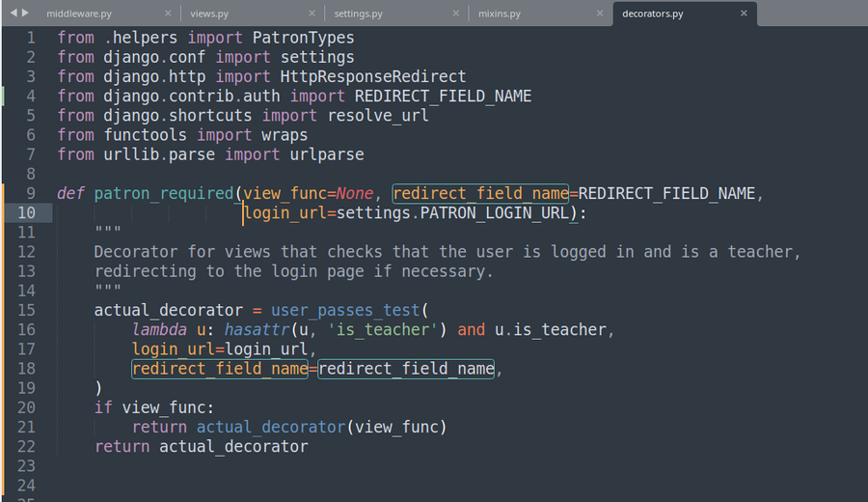Click first highlighted 'redirect_field_name' on line 18
This screenshot has height=502, width=868.
220,369
